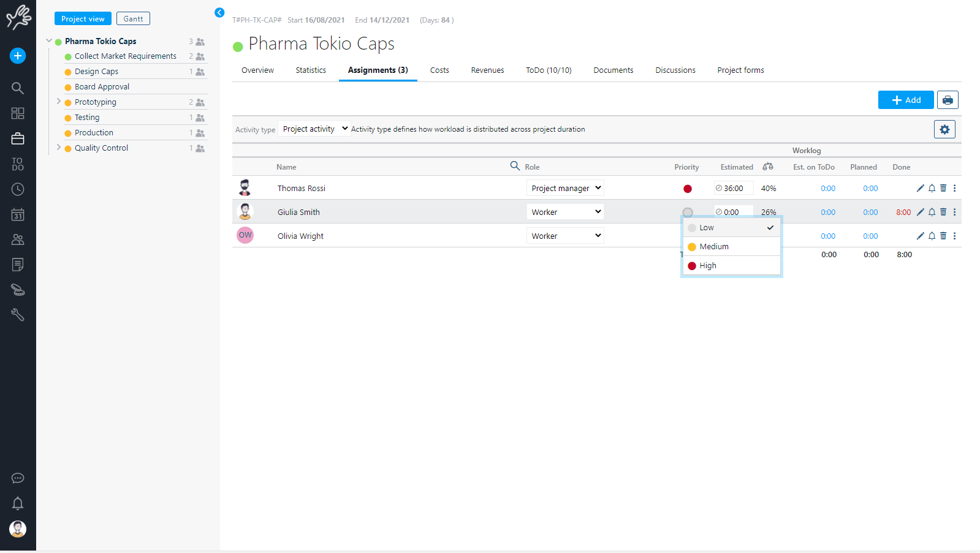Click notification bell for Giulia Smith row
Image resolution: width=980 pixels, height=553 pixels.
[x=932, y=212]
